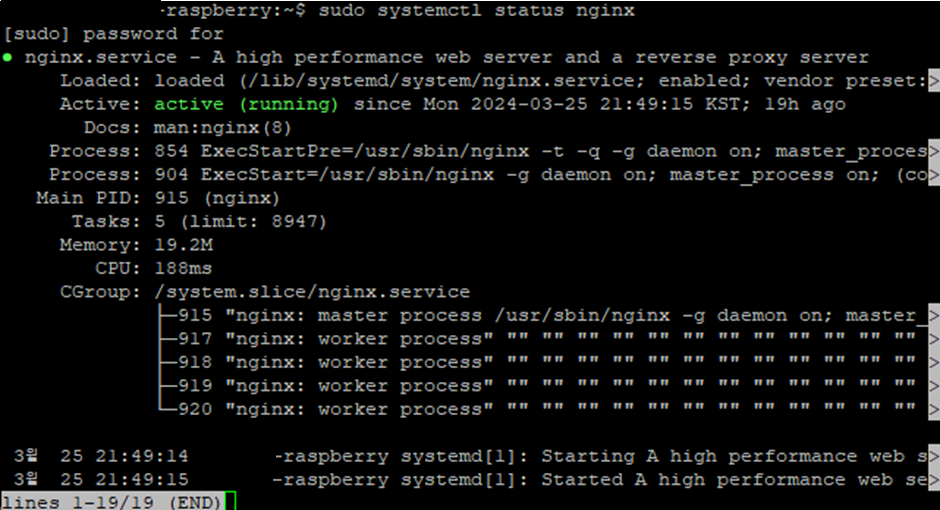
Task: Click the truncation marker on ExecStartPre line
Action: 933,151
